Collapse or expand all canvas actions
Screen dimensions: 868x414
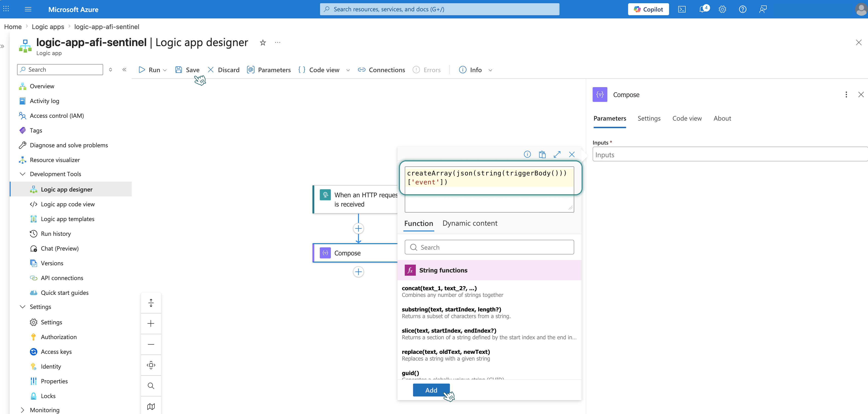tap(151, 303)
